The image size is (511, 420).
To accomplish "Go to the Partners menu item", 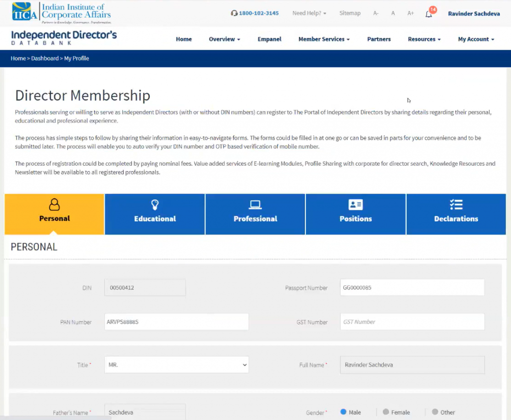I will [x=379, y=39].
